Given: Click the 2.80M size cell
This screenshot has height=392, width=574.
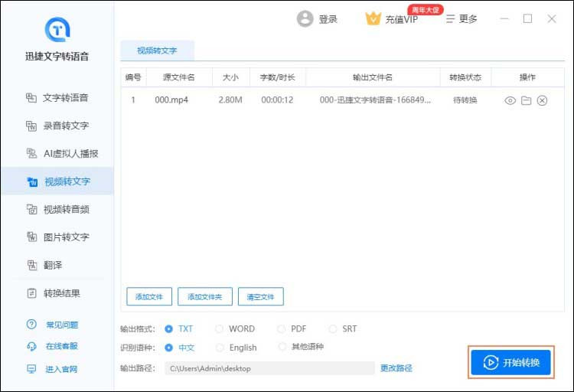Looking at the screenshot, I should [230, 100].
